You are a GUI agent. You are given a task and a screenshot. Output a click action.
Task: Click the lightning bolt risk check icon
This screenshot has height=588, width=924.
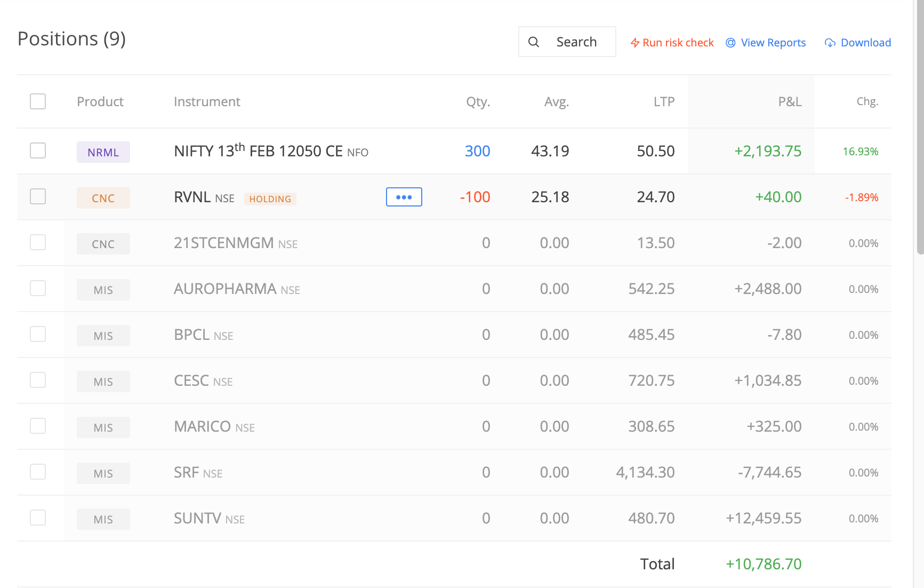pyautogui.click(x=635, y=43)
